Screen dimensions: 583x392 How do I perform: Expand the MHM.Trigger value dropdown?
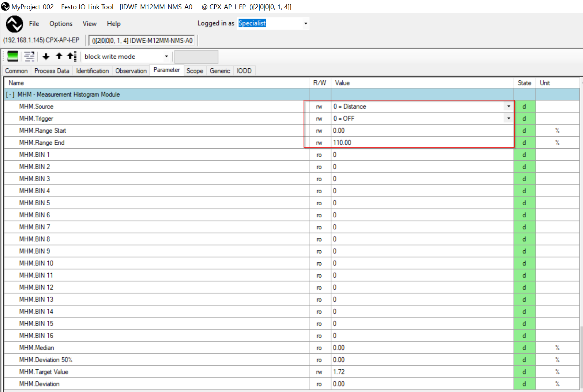coord(508,118)
